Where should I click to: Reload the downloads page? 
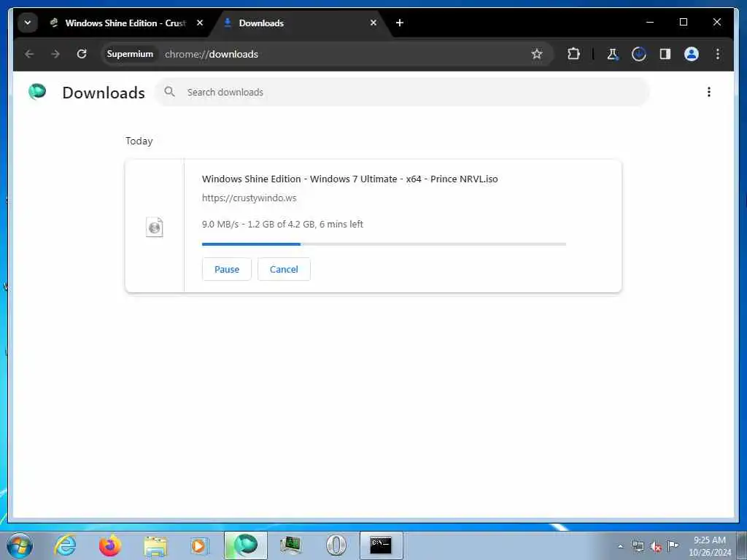[x=82, y=54]
